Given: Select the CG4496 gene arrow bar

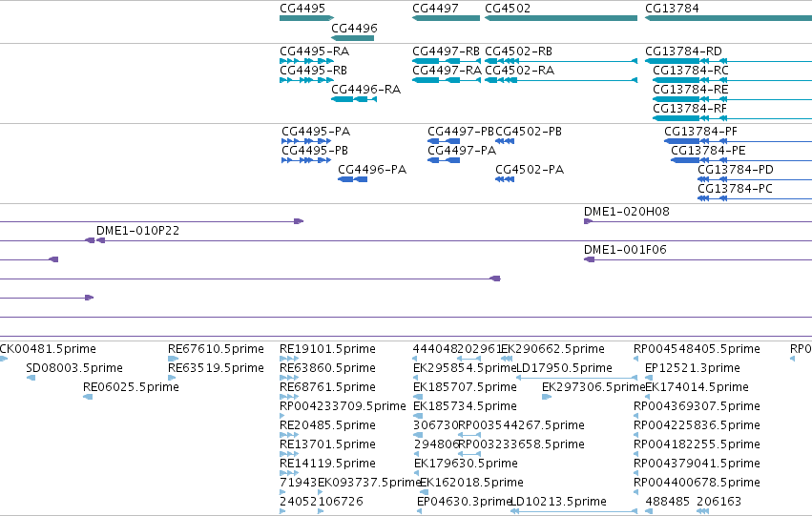Looking at the screenshot, I should pyautogui.click(x=352, y=38).
